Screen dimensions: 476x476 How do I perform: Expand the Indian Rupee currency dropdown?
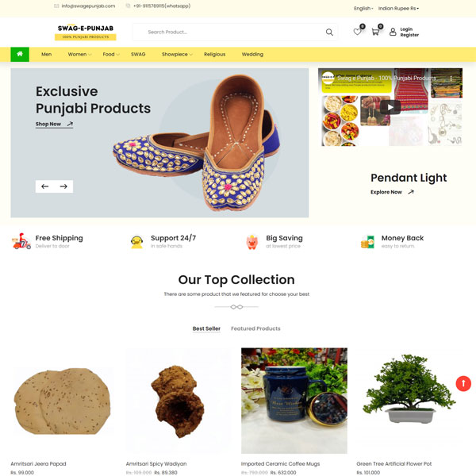[398, 9]
